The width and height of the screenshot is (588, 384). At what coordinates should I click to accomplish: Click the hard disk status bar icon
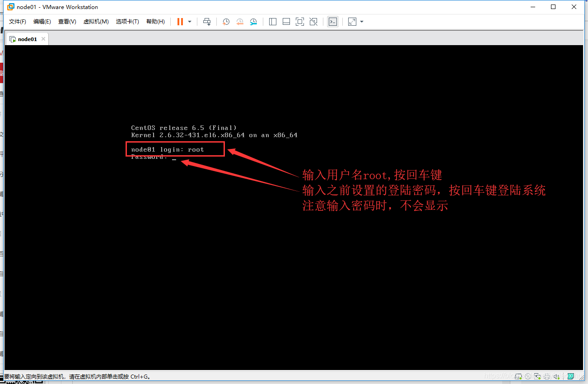pyautogui.click(x=518, y=376)
